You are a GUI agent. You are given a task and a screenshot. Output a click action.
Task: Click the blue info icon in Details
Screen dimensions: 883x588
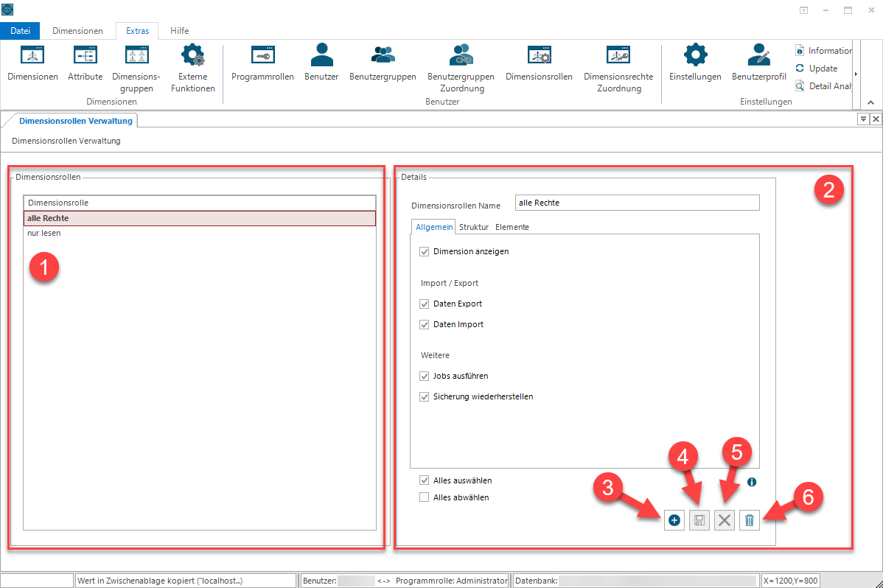(x=752, y=482)
